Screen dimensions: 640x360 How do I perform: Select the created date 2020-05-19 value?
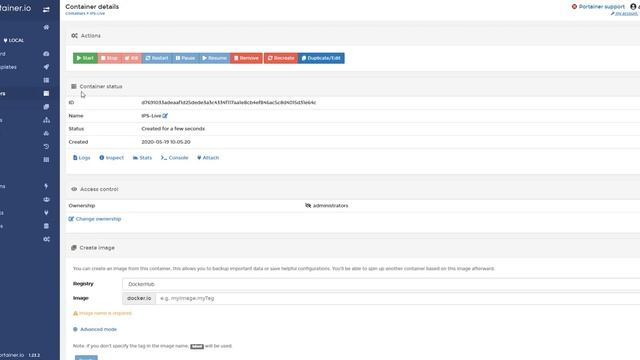click(166, 142)
